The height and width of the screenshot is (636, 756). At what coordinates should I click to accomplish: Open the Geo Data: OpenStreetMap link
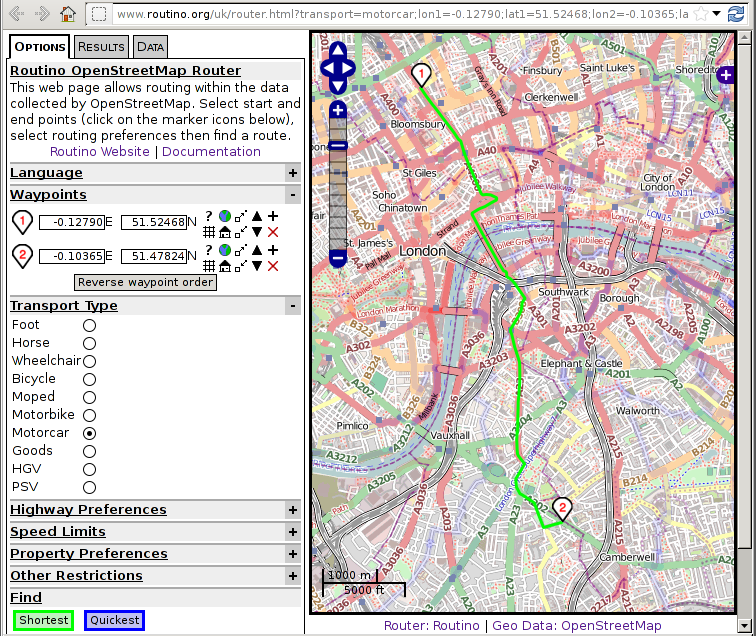tap(577, 625)
